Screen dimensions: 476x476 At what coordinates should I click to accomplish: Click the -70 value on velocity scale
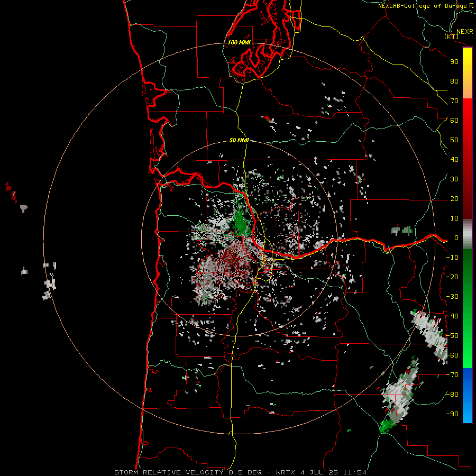coord(452,375)
